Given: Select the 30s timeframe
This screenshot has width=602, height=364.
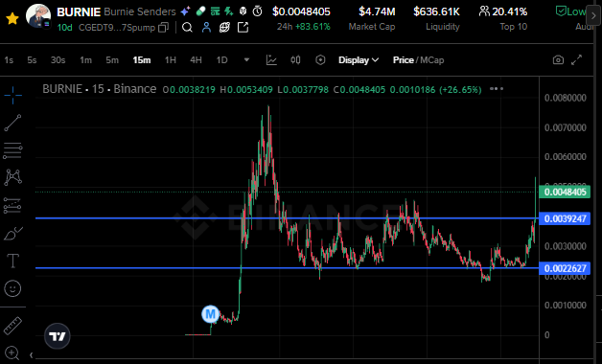Looking at the screenshot, I should 58,60.
